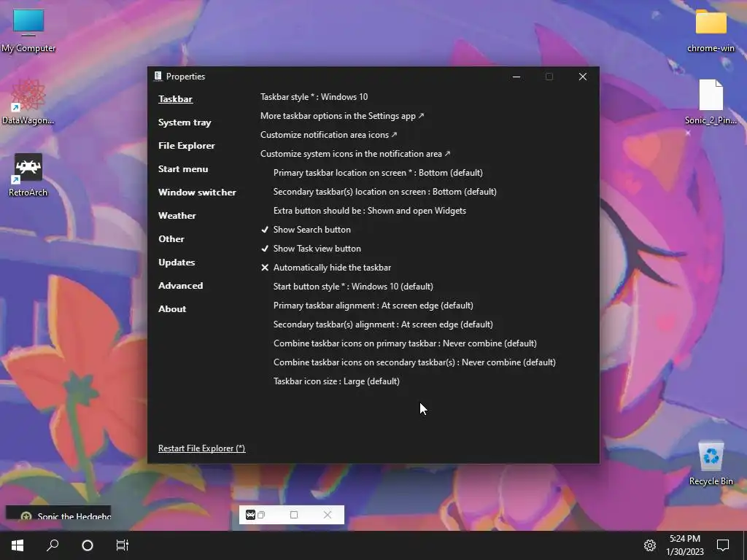Screen dimensions: 747x560
Task: Change Taskbar style Windows 10 setting
Action: coord(314,97)
